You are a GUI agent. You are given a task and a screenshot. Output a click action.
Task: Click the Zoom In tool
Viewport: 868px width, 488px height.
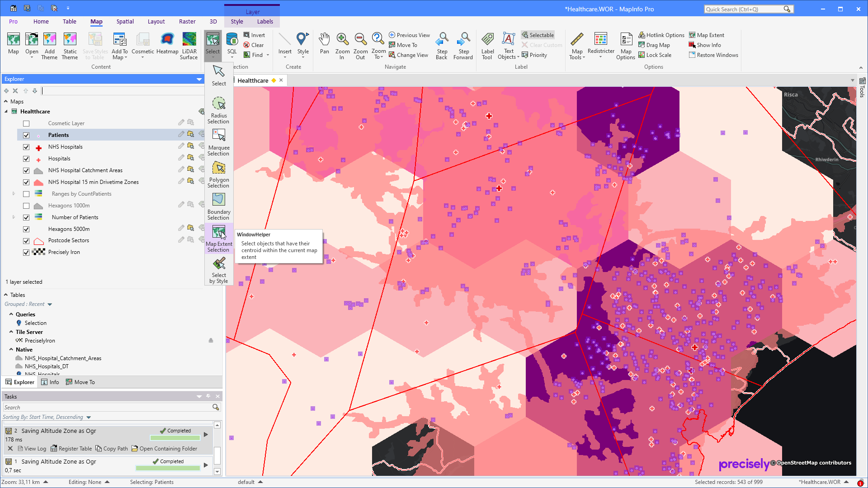pyautogui.click(x=342, y=46)
